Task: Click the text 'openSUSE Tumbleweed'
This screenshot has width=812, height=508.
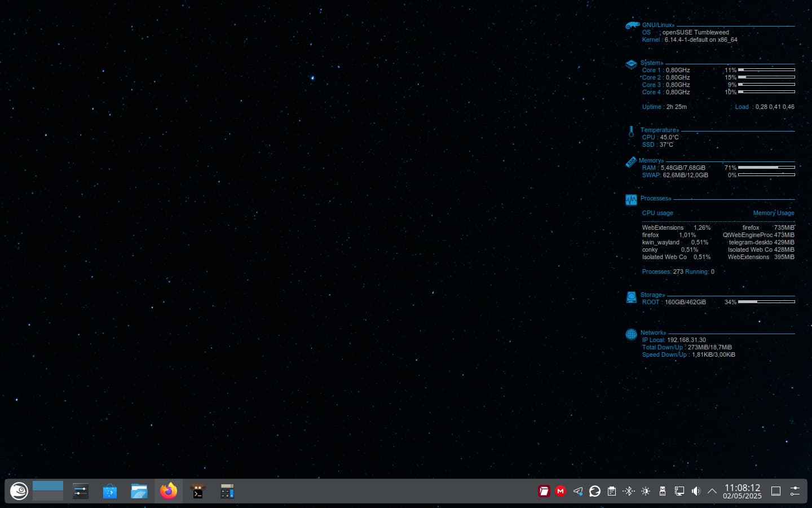Action: [x=695, y=32]
